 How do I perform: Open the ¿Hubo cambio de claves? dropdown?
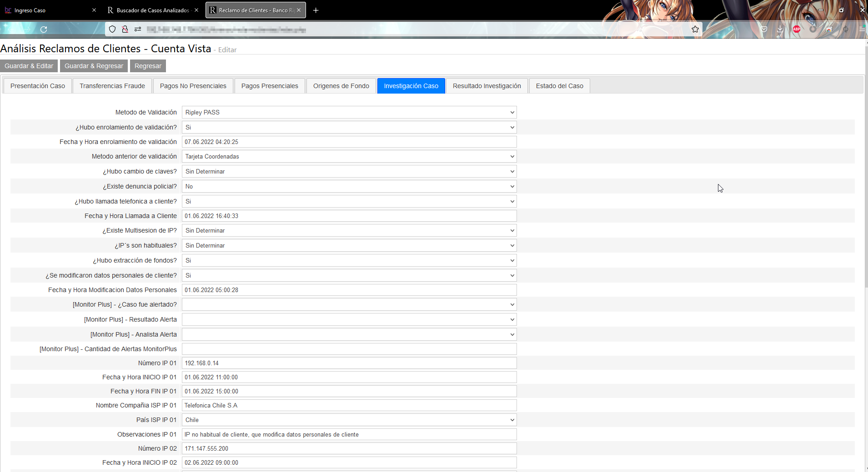pyautogui.click(x=349, y=171)
